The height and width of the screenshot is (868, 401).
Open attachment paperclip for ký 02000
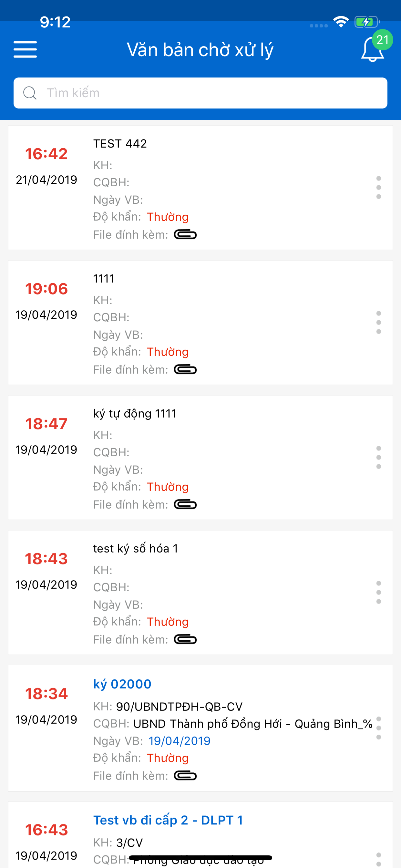click(x=185, y=776)
